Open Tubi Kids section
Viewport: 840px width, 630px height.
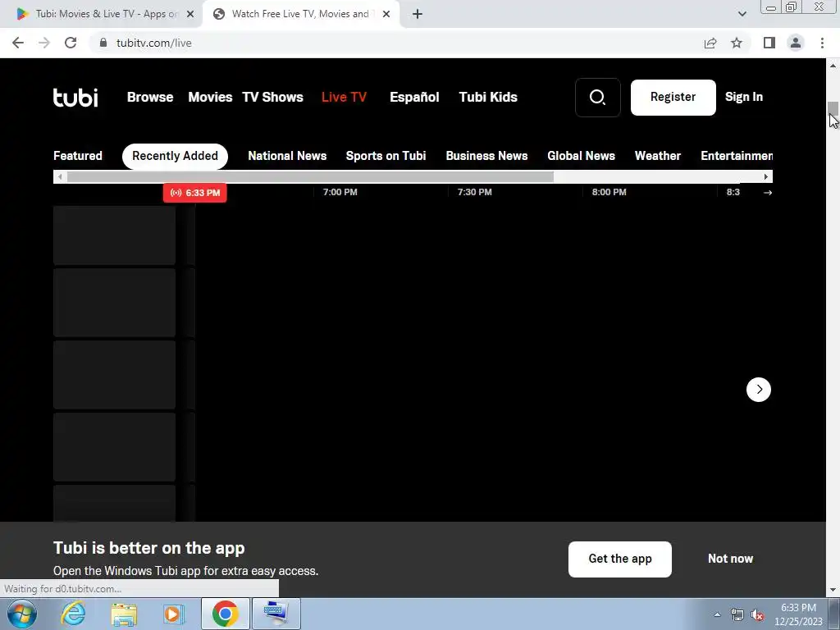click(x=488, y=97)
